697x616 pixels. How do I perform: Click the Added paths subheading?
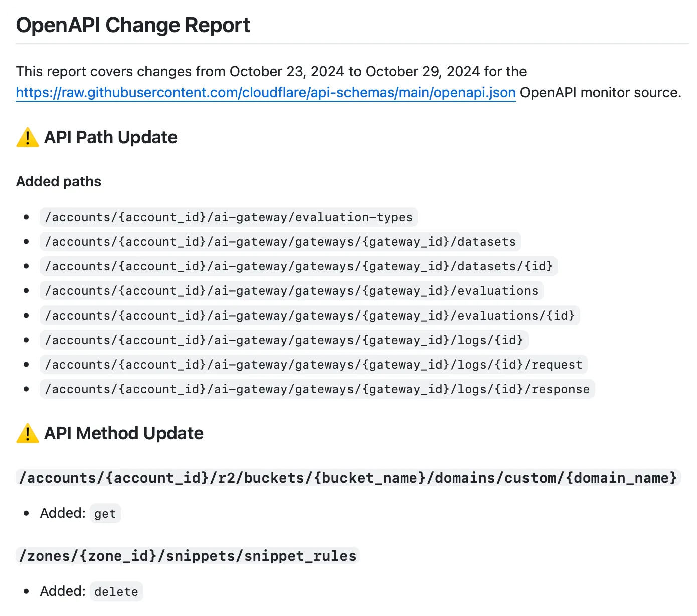59,182
